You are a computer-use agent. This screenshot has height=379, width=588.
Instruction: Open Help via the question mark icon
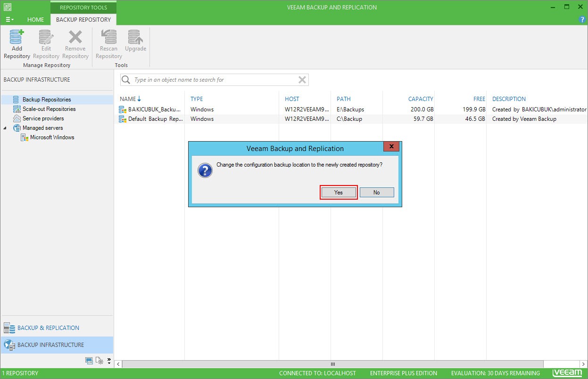pos(582,20)
